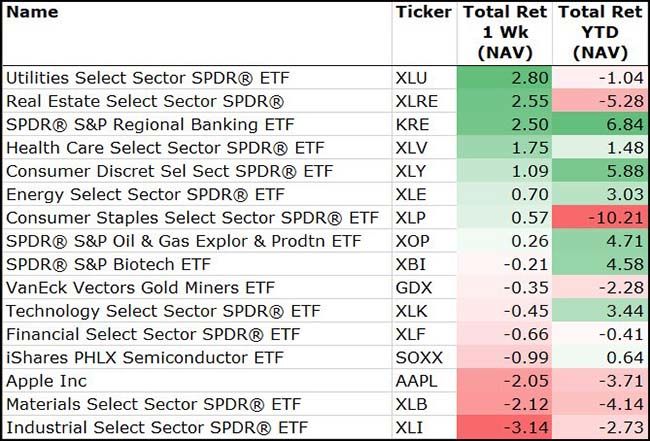Click the Name column header

32,13
